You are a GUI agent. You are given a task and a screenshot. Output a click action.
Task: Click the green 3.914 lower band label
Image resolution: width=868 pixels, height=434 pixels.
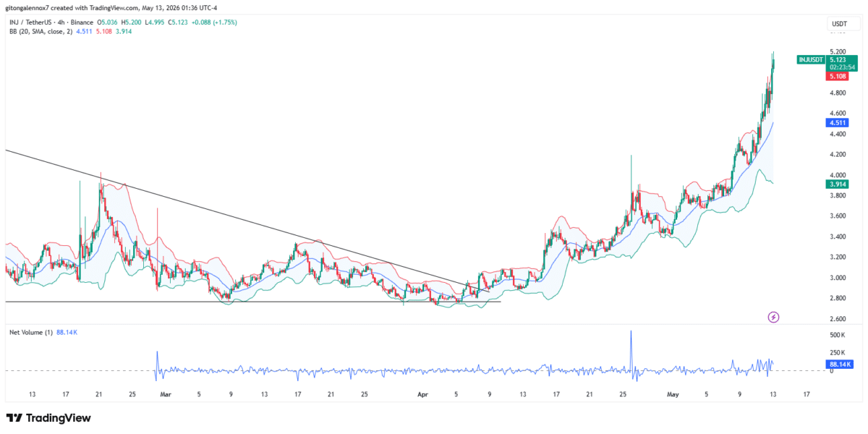tap(838, 184)
